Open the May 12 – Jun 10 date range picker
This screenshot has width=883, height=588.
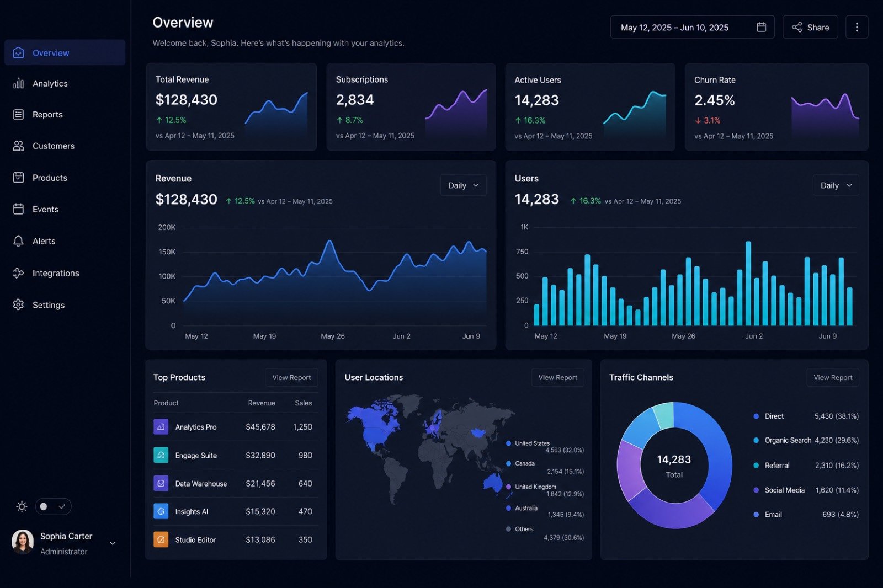(692, 27)
